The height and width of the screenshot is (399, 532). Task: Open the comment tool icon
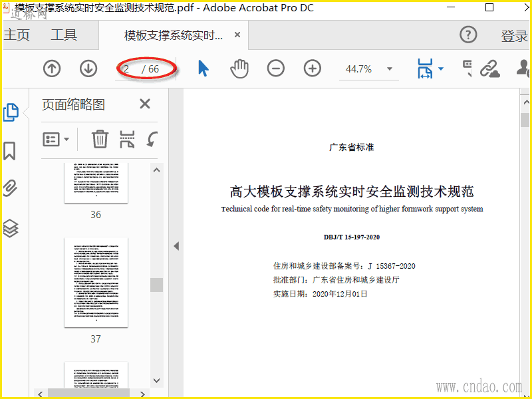[467, 68]
